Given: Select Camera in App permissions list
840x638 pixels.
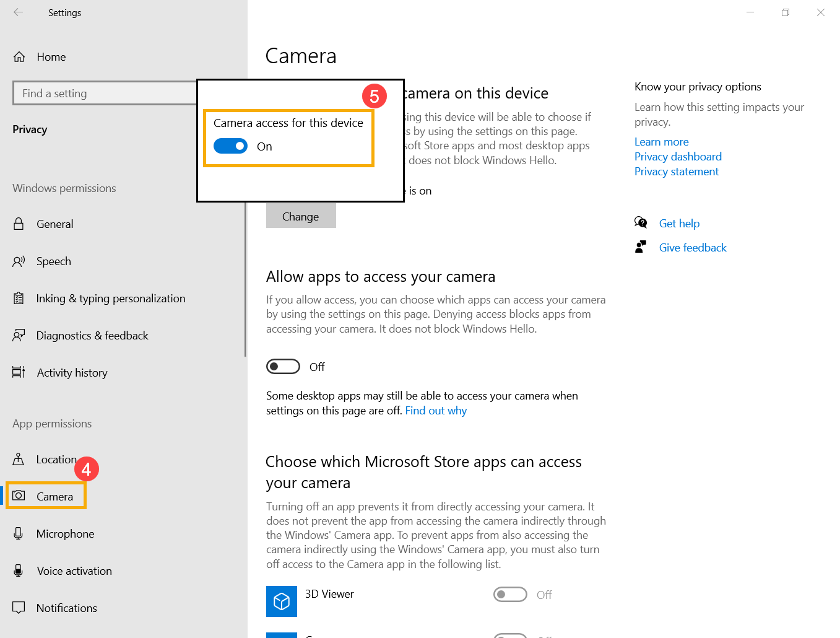Looking at the screenshot, I should pos(54,497).
